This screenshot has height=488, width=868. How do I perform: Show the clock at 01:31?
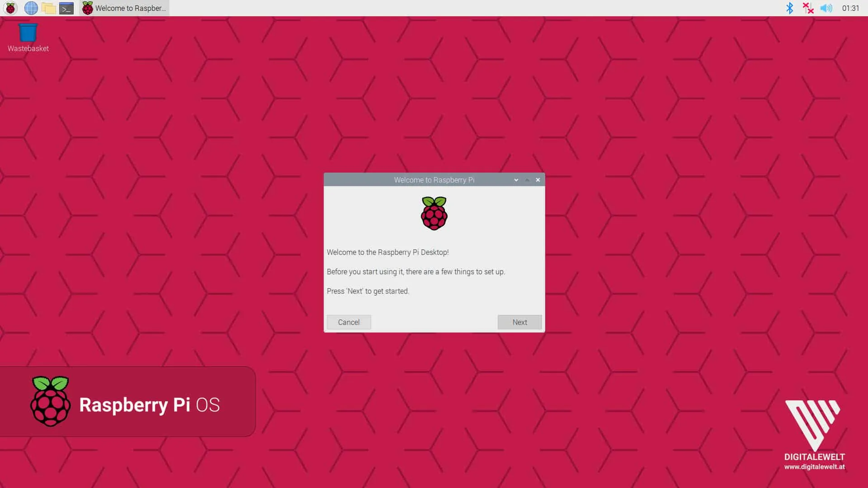click(850, 8)
